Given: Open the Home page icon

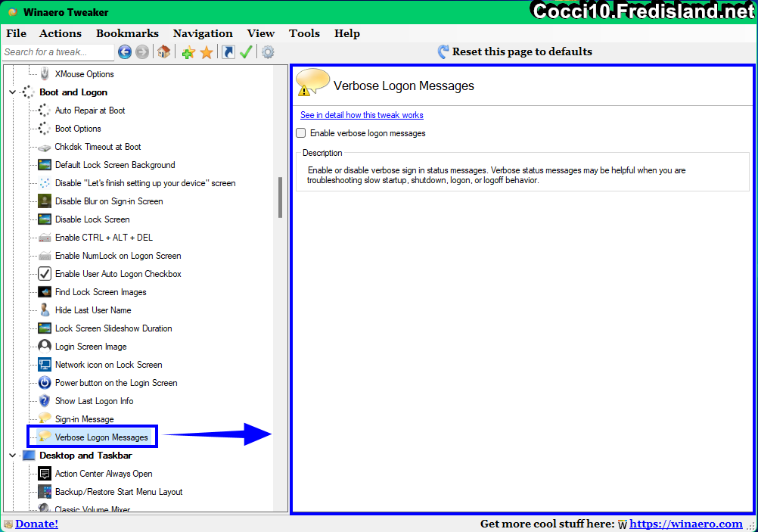Looking at the screenshot, I should tap(164, 51).
